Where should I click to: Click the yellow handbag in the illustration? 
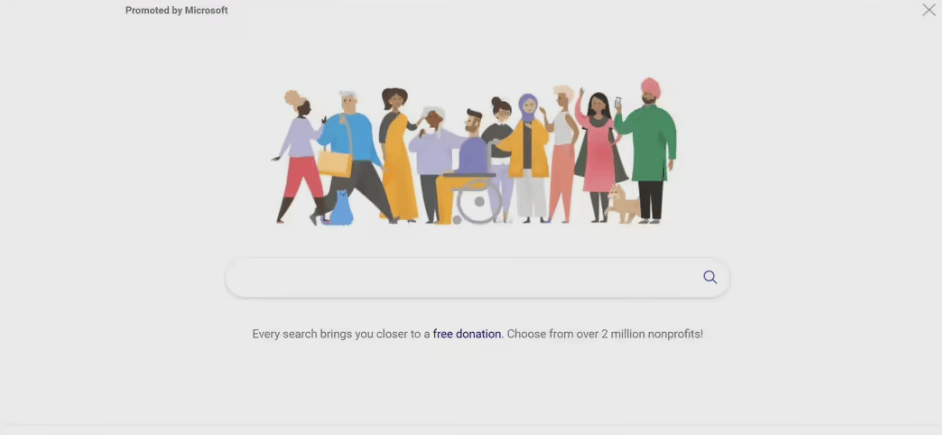tap(335, 163)
